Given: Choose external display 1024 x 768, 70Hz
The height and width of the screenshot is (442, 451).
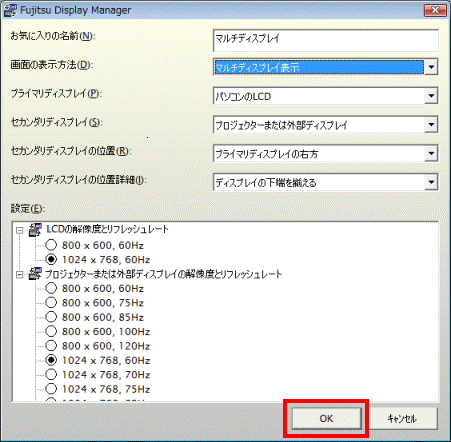Looking at the screenshot, I should [x=51, y=375].
